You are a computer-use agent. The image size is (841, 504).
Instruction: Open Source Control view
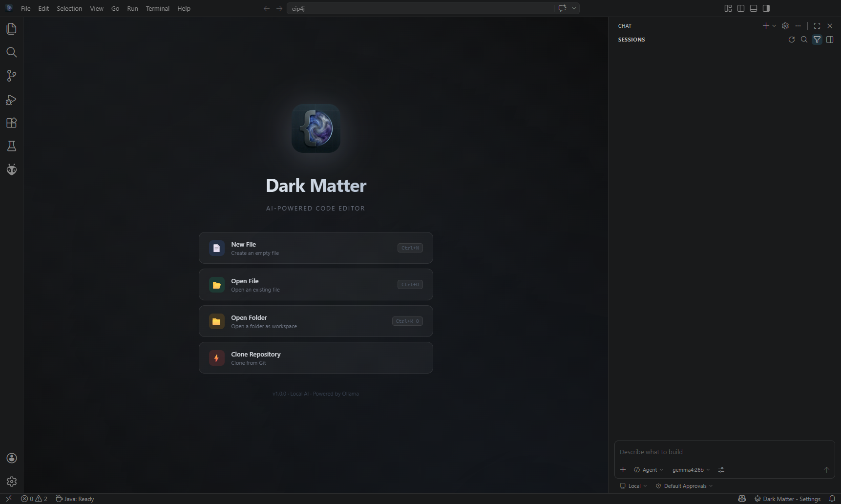[x=11, y=76]
